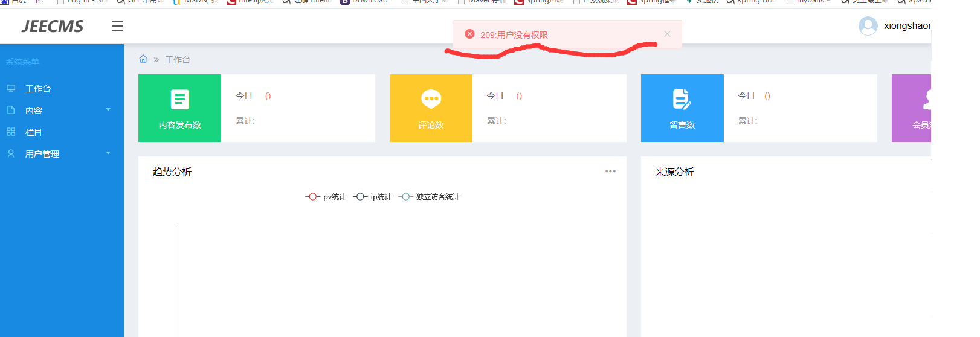Screen dimensions: 980x337
Task: Click 今日 count in 评论数 card
Action: point(520,96)
